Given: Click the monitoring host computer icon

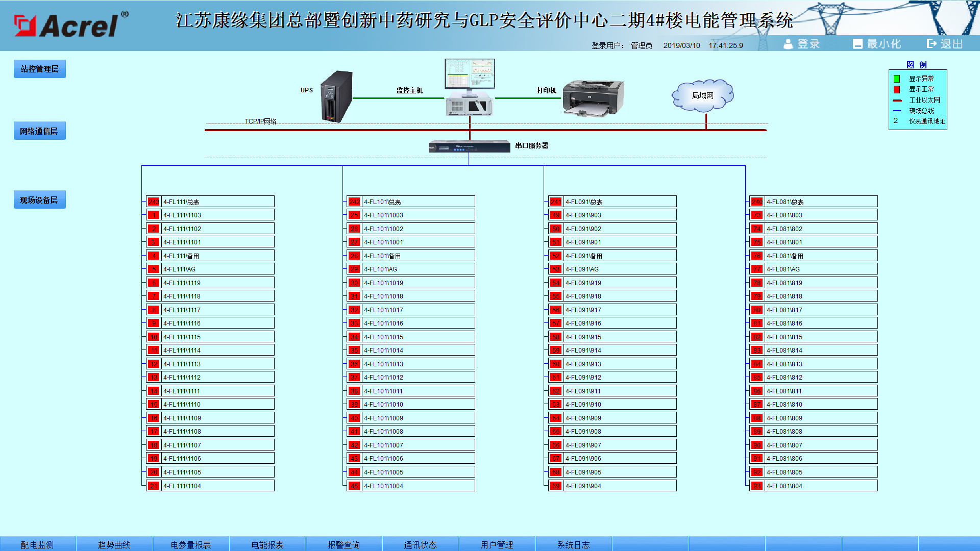Looking at the screenshot, I should (470, 87).
